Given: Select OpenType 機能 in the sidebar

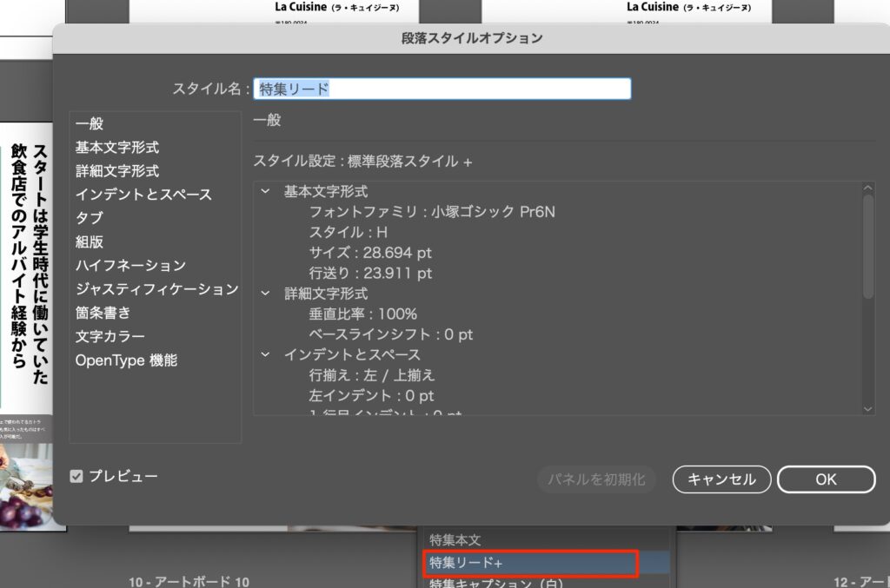Looking at the screenshot, I should click(126, 360).
